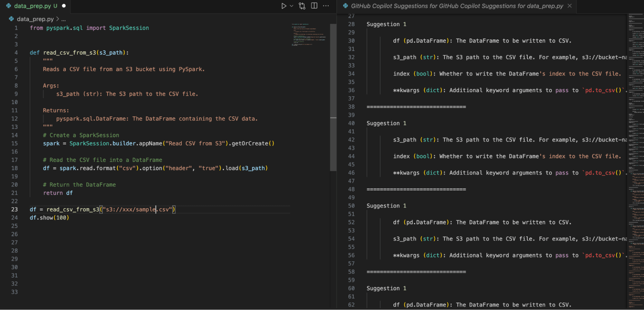Select the GitHub Copilot Suggestions tab

[x=457, y=6]
